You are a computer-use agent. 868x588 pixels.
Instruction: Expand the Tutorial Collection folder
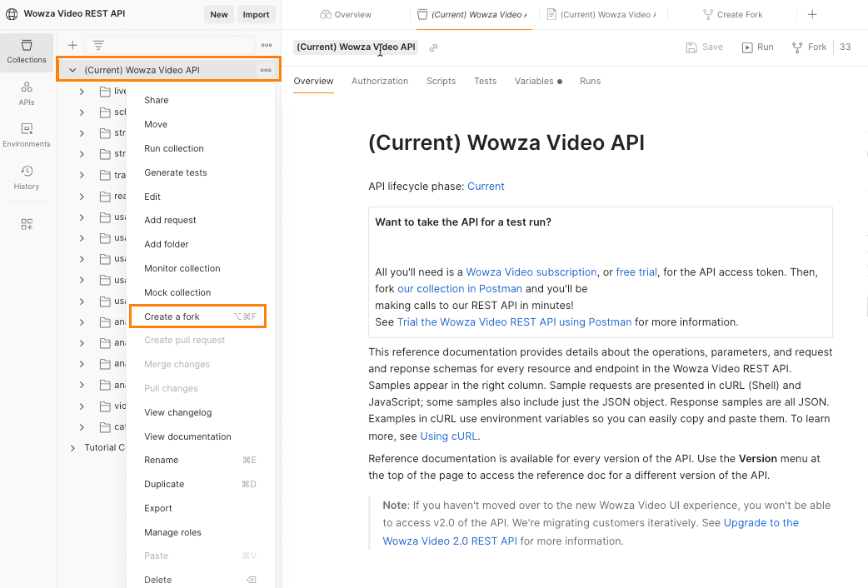point(72,446)
